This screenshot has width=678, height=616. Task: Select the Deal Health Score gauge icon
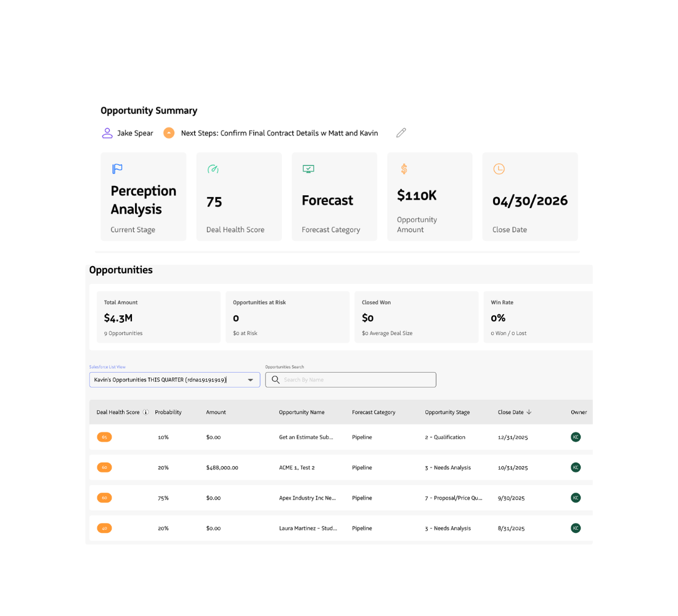213,168
